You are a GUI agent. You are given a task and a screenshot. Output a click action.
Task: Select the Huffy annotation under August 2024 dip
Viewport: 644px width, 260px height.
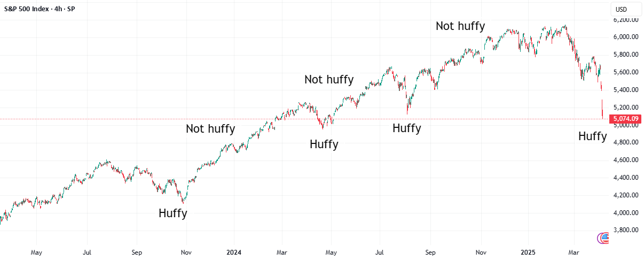(x=407, y=128)
